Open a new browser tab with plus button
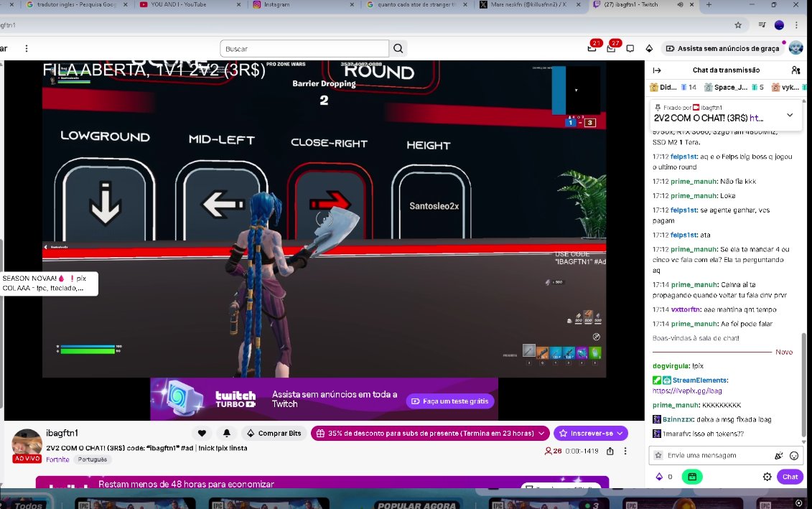The width and height of the screenshot is (812, 509). 709,4
